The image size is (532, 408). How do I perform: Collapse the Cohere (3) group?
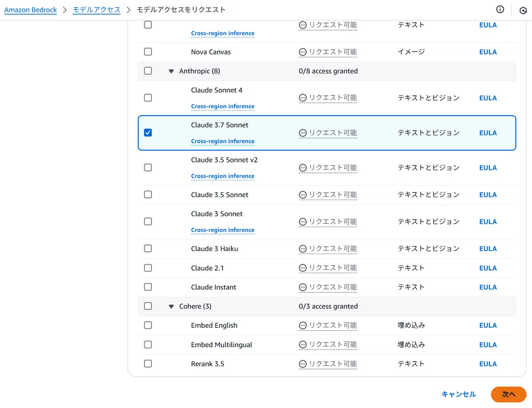(x=171, y=306)
